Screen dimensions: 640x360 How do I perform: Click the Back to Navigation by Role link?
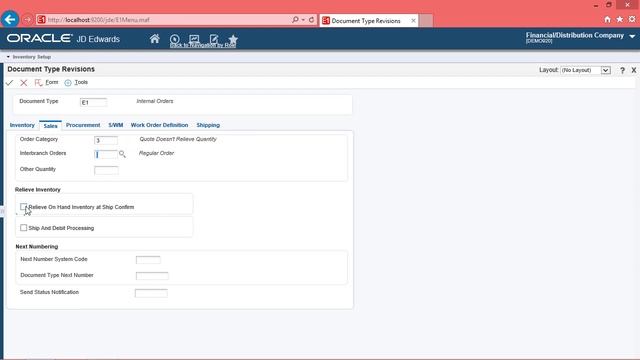[203, 45]
